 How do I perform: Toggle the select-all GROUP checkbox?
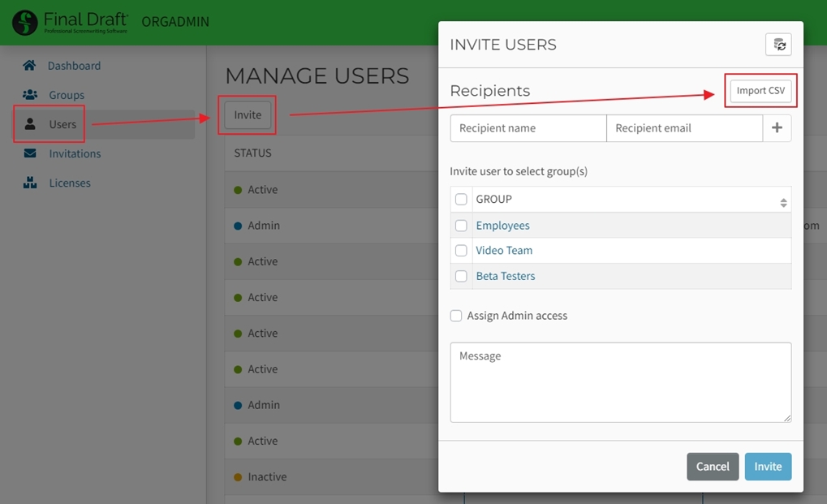pos(461,200)
